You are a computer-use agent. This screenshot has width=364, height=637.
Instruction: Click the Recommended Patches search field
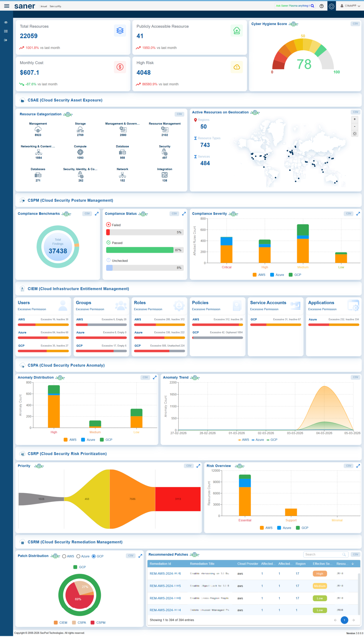click(322, 554)
